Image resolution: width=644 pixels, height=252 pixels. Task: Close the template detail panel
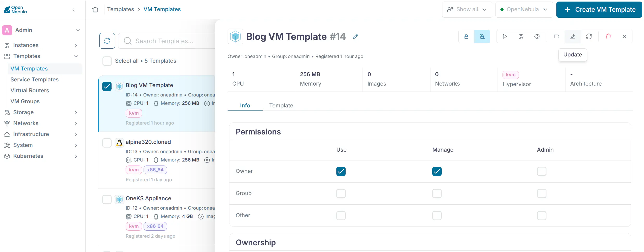click(x=624, y=36)
